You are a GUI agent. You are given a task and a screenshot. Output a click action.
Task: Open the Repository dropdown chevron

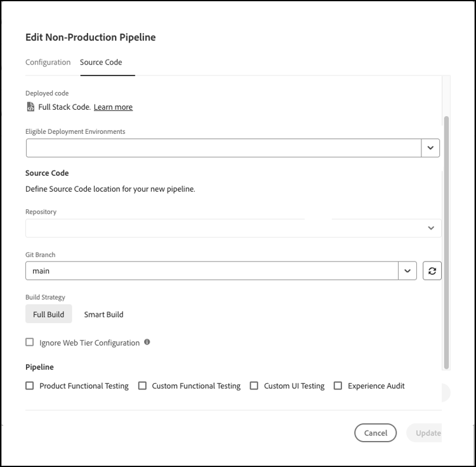coord(431,228)
